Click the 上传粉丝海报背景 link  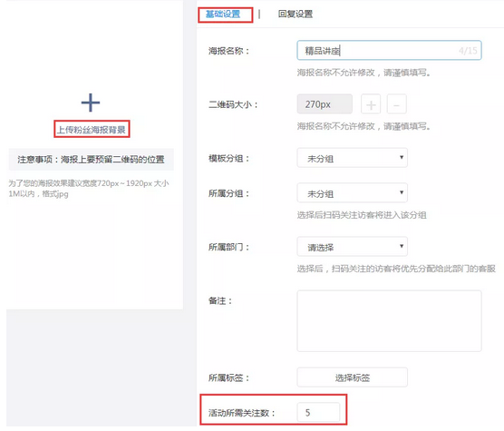92,130
